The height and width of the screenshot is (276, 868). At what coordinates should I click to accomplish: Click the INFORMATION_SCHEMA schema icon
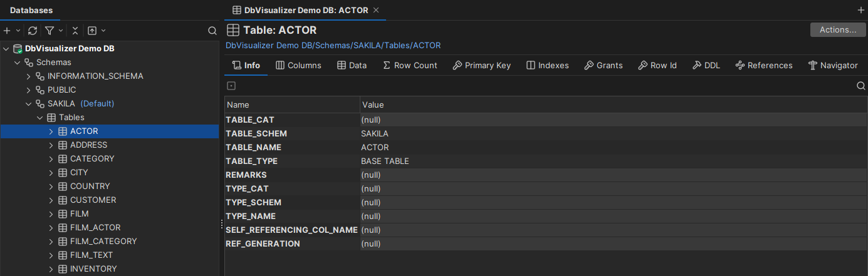pyautogui.click(x=40, y=76)
